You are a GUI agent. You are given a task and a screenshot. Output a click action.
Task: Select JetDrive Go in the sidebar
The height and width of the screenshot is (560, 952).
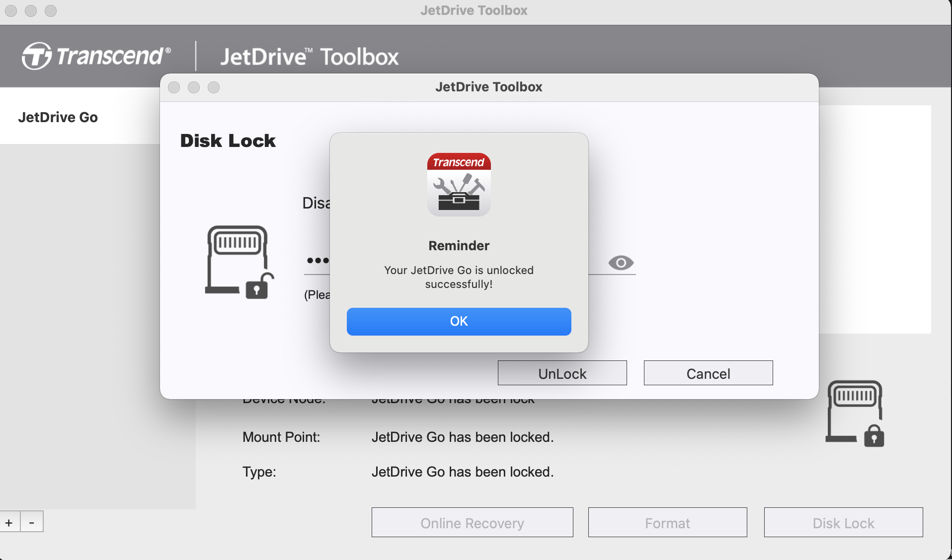click(x=58, y=117)
